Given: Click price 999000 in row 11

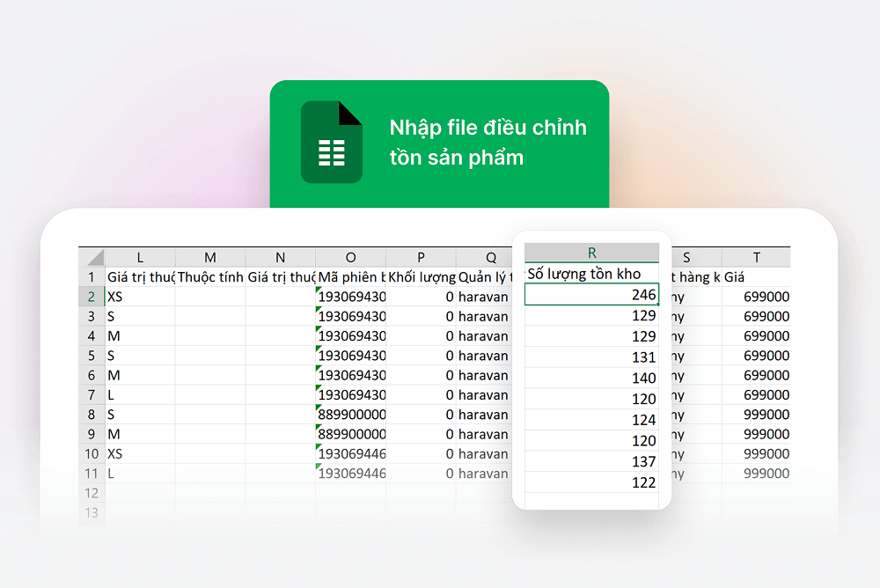Looking at the screenshot, I should click(x=756, y=474).
